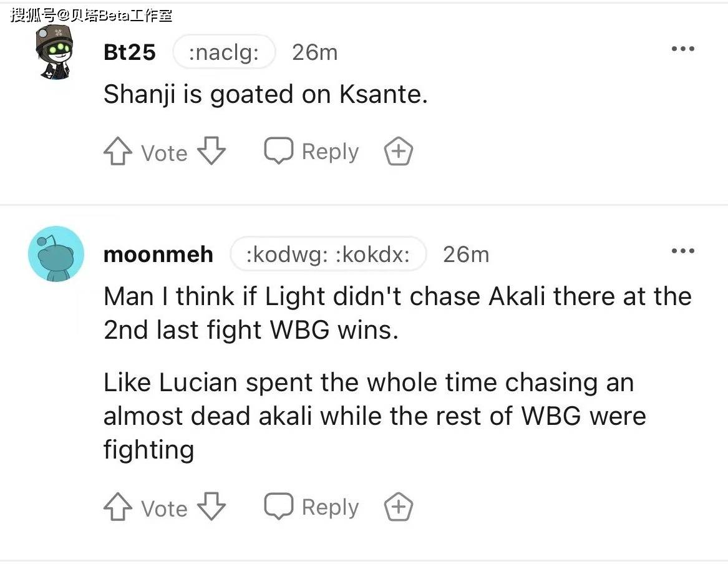Image resolution: width=728 pixels, height=564 pixels.
Task: Downvote Bt25's Ksante comment
Action: click(211, 151)
